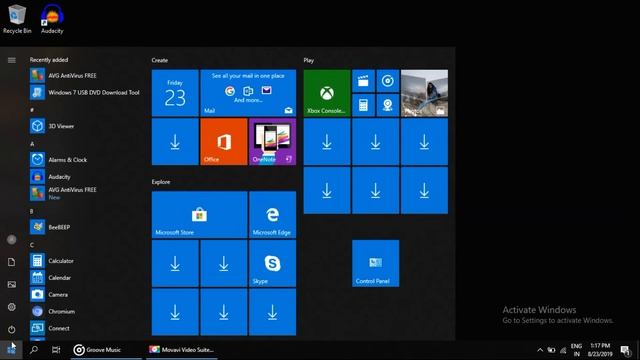
Task: Click the network icon in system tray
Action: click(x=563, y=350)
